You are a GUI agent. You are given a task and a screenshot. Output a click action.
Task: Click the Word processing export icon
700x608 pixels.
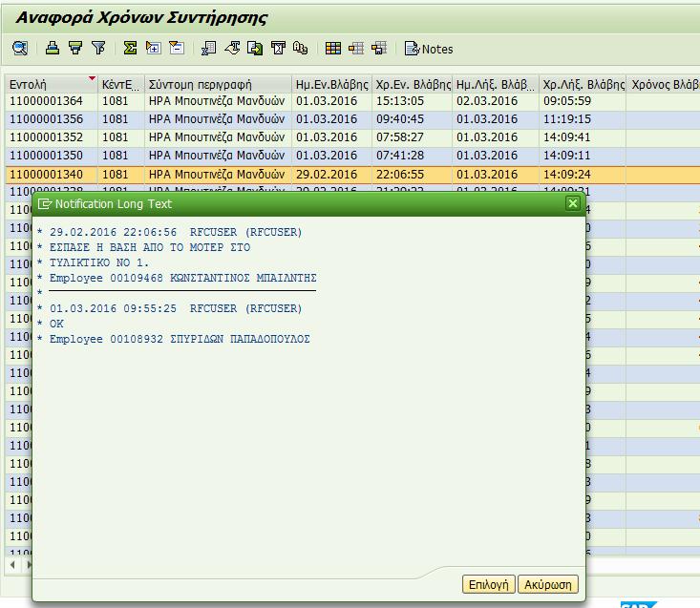click(232, 48)
